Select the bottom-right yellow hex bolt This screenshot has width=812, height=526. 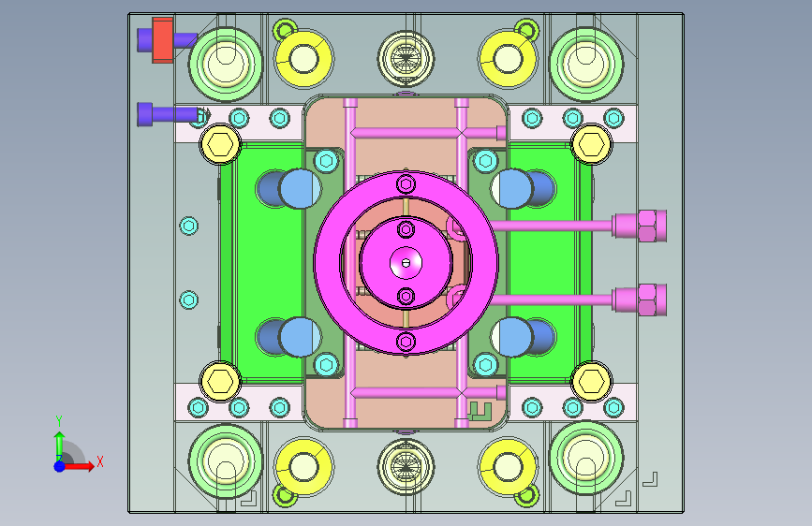[591, 382]
